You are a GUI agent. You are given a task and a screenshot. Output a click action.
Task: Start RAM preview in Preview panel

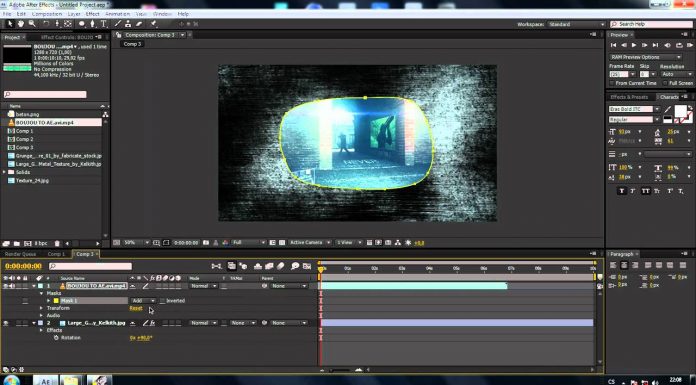click(689, 45)
